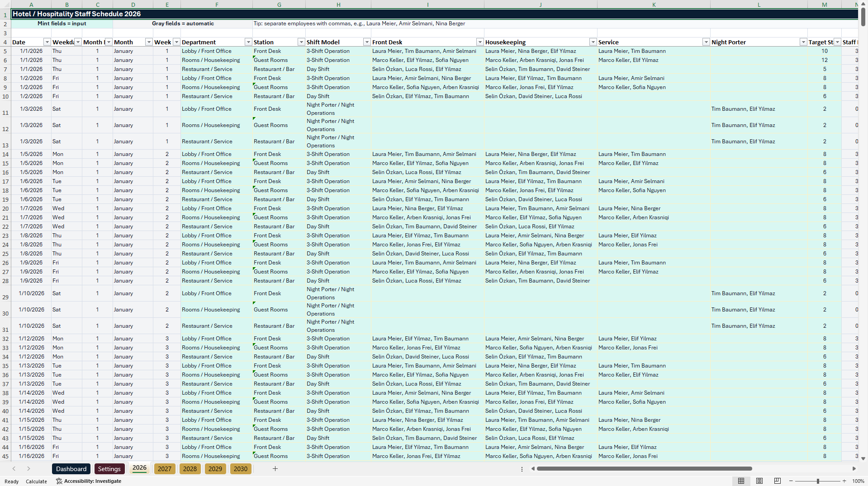Click Month cell January in row 16
This screenshot has height=486, width=868.
(133, 172)
